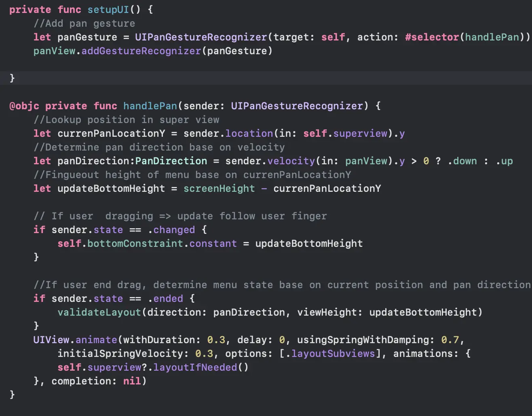
Task: Click comment 'If user dragging => update'
Action: pyautogui.click(x=180, y=216)
